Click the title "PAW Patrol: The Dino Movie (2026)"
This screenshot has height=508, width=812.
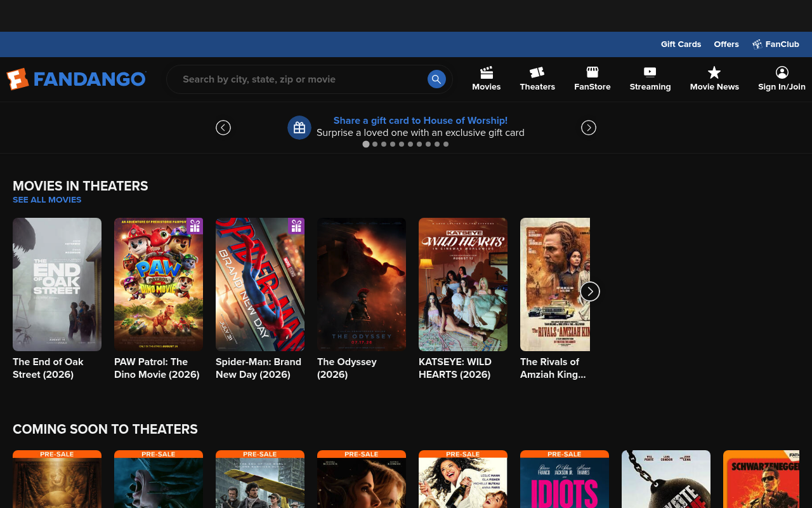click(x=157, y=368)
